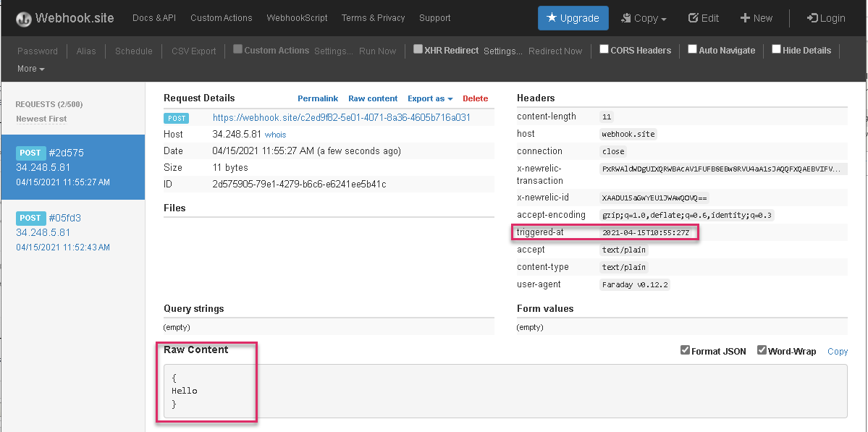The image size is (868, 432).
Task: Click the Permalink link
Action: pyautogui.click(x=318, y=98)
